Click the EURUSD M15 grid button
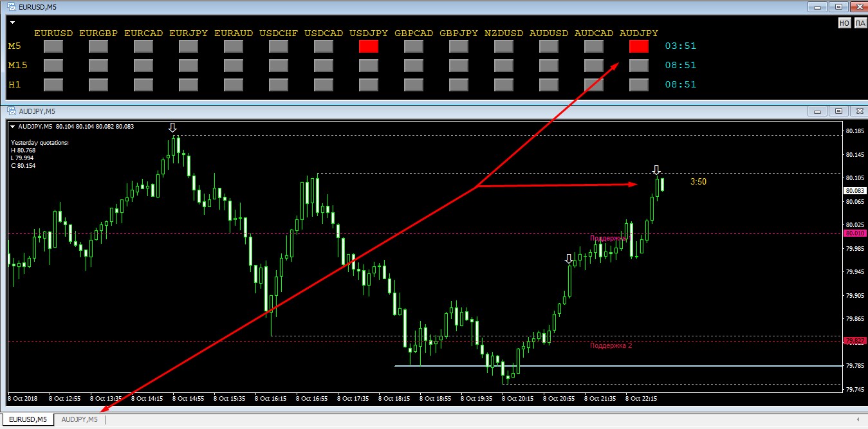868x429 pixels. (53, 66)
